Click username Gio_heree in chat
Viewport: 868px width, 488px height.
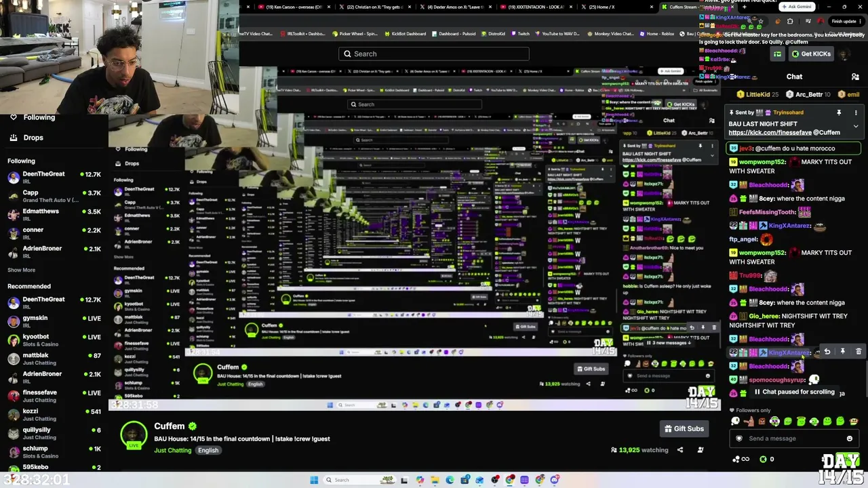coord(763,317)
